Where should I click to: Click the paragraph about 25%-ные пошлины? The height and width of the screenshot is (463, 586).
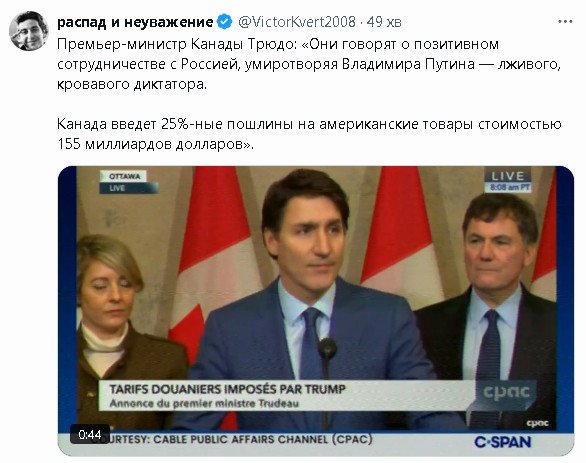click(309, 134)
